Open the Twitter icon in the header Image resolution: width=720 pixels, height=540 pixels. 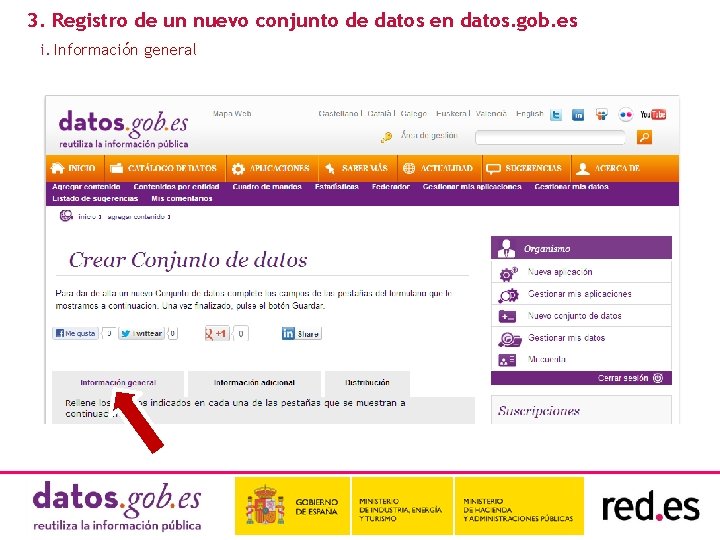click(x=556, y=115)
